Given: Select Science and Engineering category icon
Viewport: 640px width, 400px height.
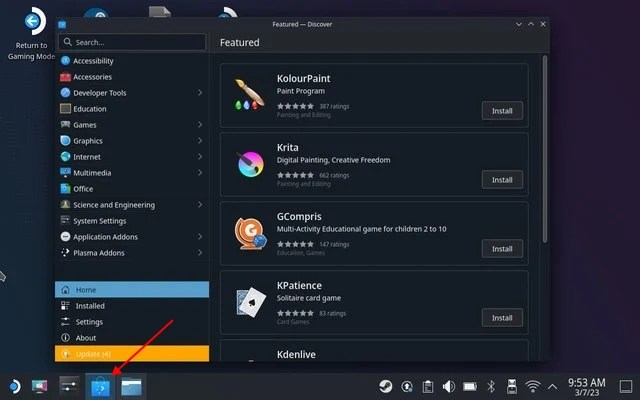Looking at the screenshot, I should pos(65,204).
